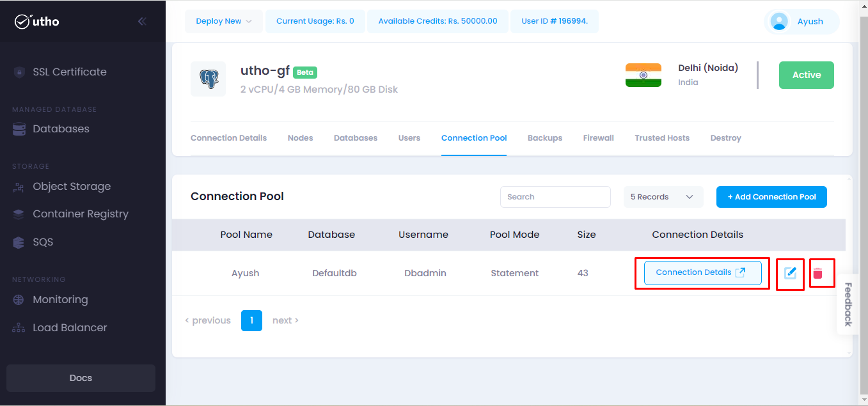The image size is (868, 406).
Task: Click Add Connection Pool button
Action: click(x=771, y=197)
